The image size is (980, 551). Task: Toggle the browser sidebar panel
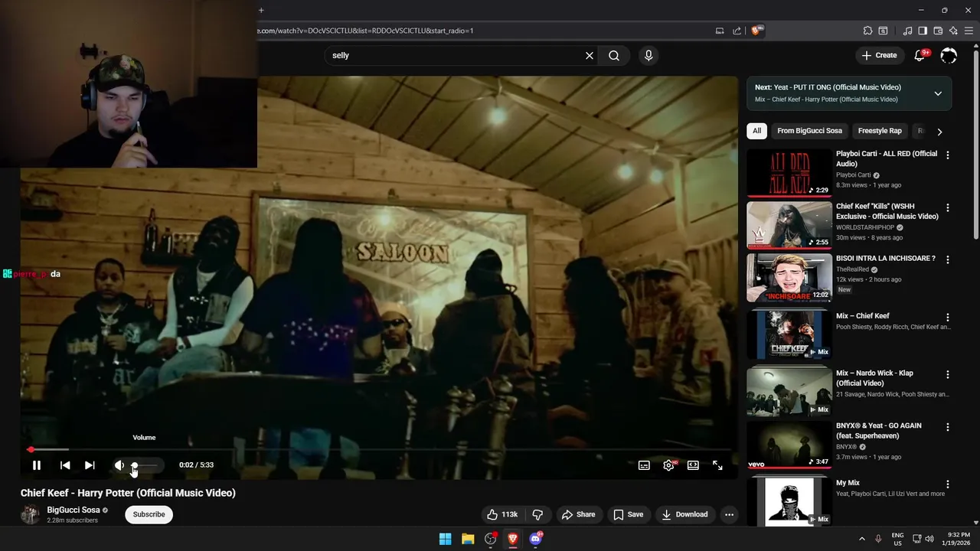pos(923,31)
